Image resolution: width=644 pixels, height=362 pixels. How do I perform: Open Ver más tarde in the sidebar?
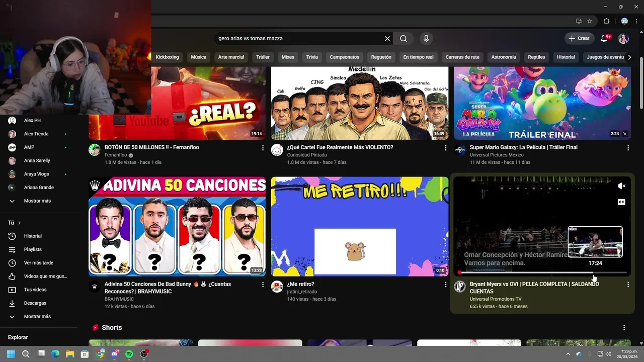[x=39, y=263]
